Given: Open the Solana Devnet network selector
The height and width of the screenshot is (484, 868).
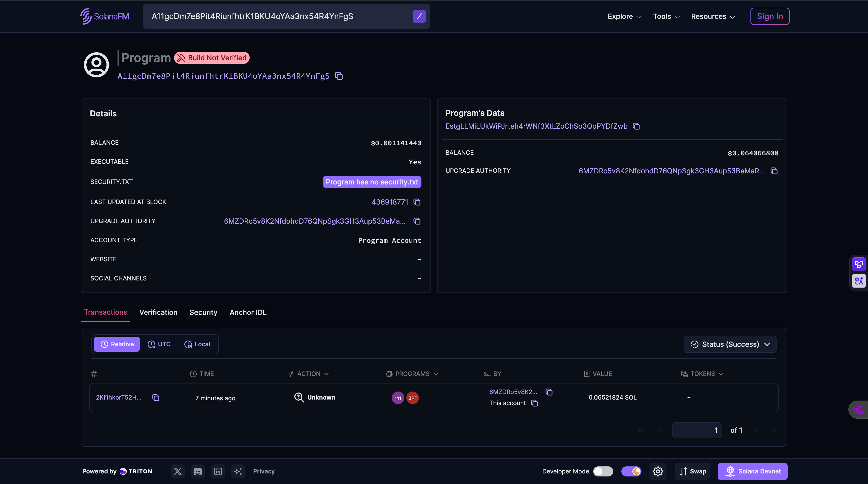Looking at the screenshot, I should click(752, 471).
